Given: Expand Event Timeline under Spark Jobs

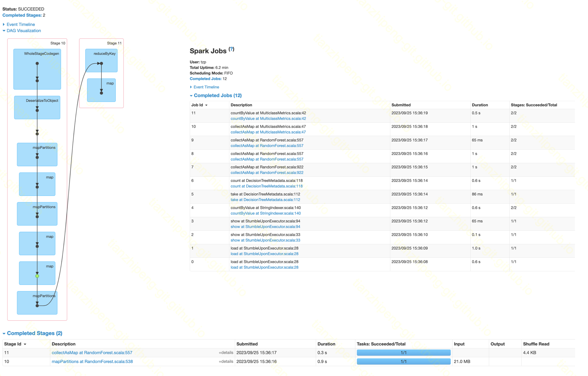Looking at the screenshot, I should 206,87.
